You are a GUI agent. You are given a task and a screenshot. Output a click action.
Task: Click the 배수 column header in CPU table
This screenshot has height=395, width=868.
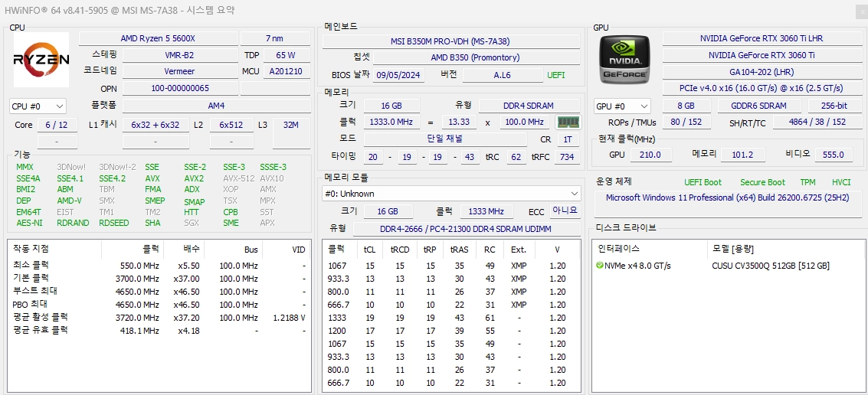tap(184, 250)
